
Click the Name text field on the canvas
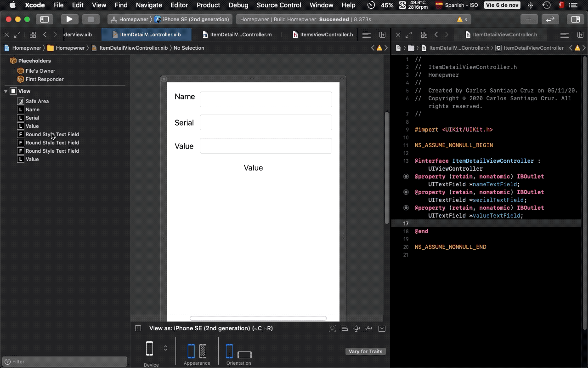(266, 99)
